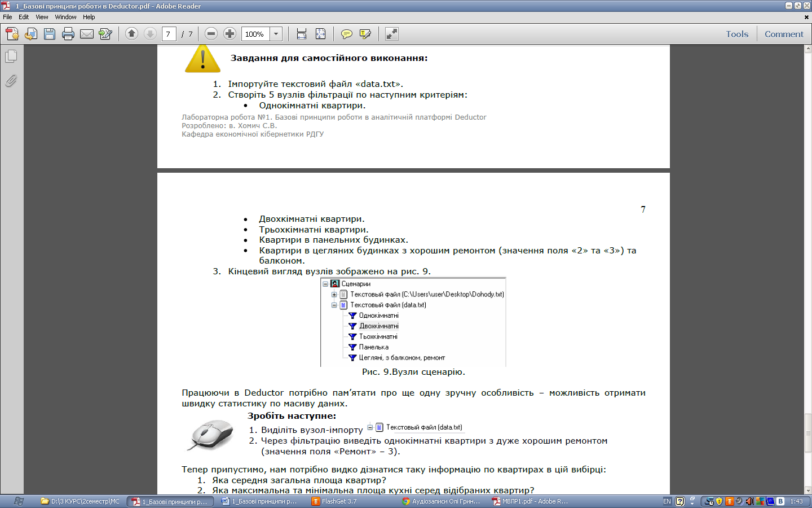Switch to МВЛР1.pdf Adobe Reader taskbar button
812x508 pixels.
531,501
